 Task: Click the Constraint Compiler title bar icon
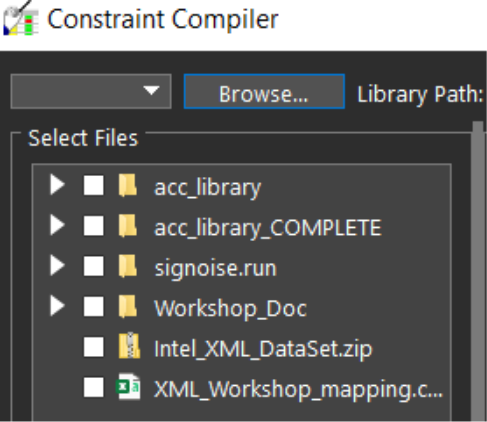pyautogui.click(x=21, y=19)
